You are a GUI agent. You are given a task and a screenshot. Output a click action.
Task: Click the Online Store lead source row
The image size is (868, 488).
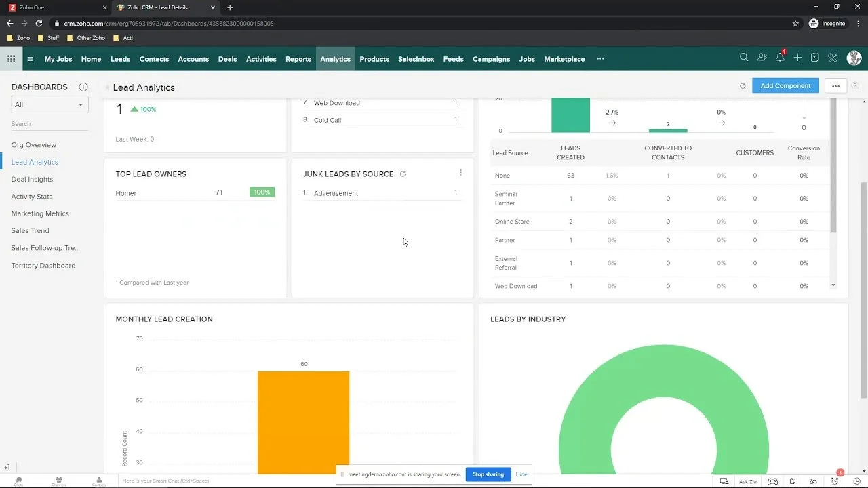(661, 222)
